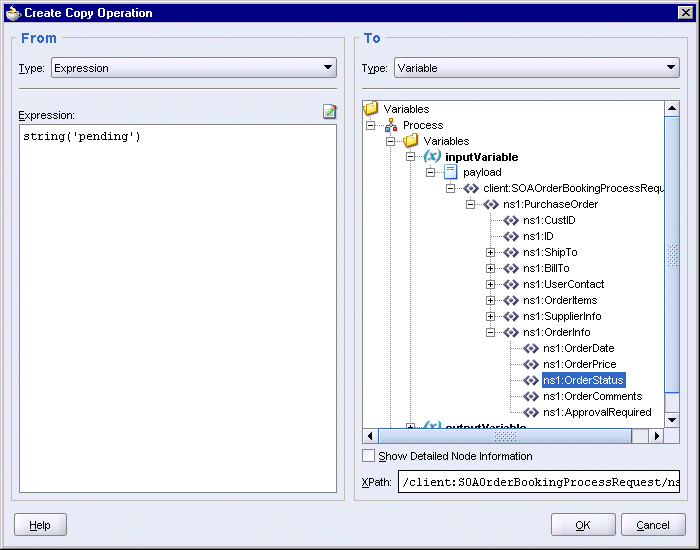Viewport: 700px width, 550px height.
Task: Click the ns1:OrderItems element icon
Action: click(x=511, y=300)
